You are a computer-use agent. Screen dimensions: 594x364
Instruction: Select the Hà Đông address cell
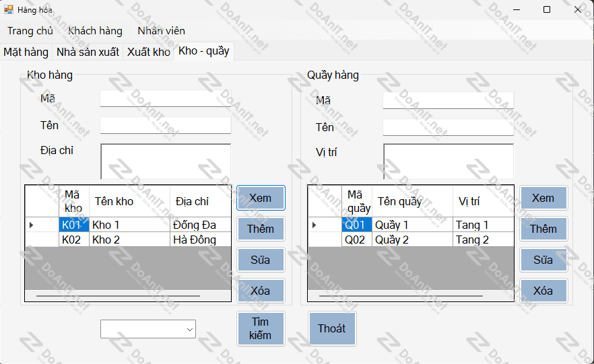pos(201,240)
